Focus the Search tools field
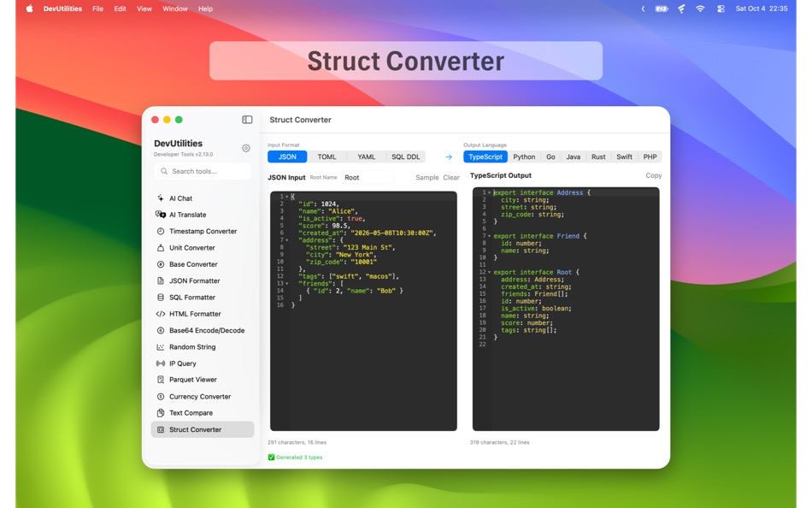 click(203, 171)
